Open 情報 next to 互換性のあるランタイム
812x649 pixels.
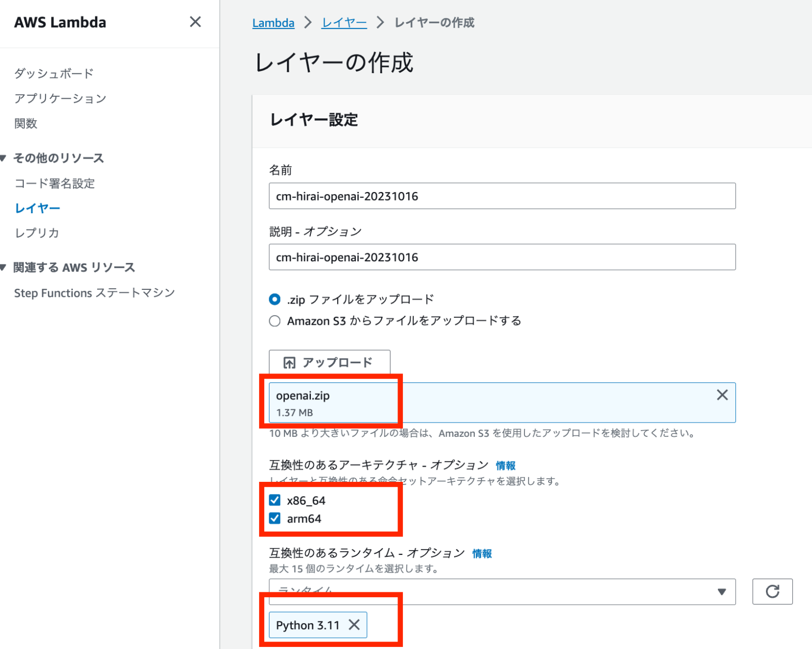[x=482, y=553]
